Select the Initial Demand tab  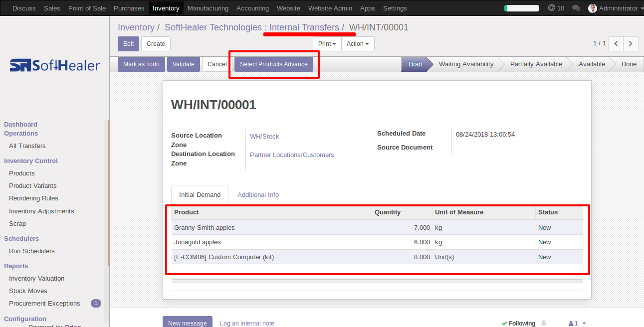(200, 195)
